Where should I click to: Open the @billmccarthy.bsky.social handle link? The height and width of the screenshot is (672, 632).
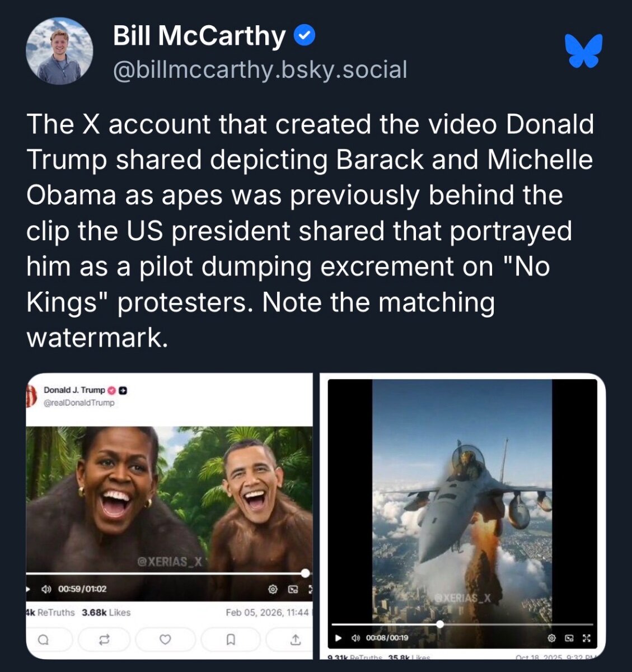point(260,70)
